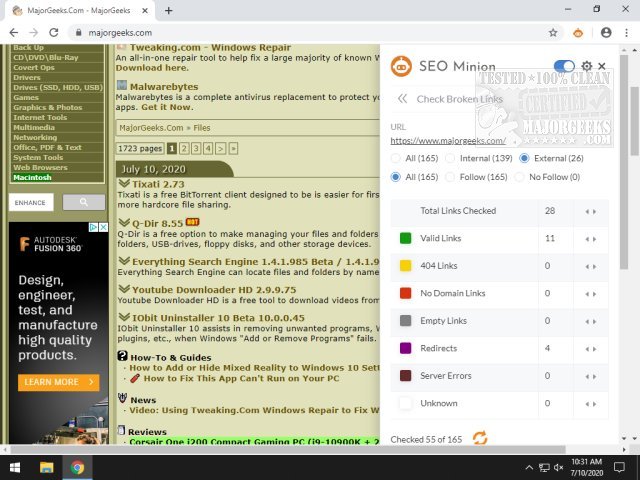Screen dimensions: 640x480
Task: Open SEO Minion settings gear
Action: click(x=587, y=66)
